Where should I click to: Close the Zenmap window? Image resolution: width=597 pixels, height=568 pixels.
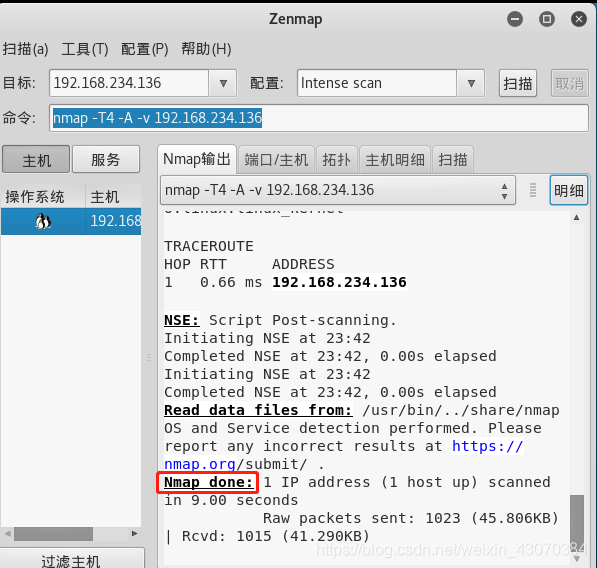(579, 19)
